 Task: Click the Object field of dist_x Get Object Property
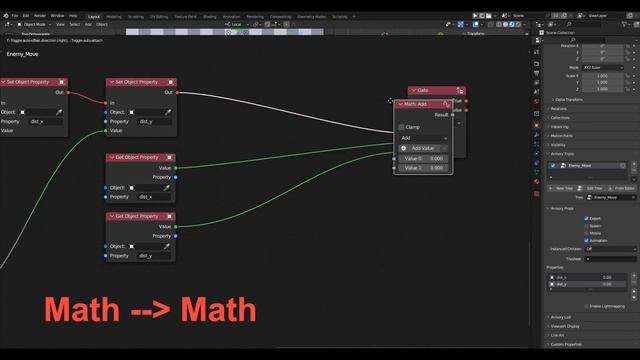(149, 188)
